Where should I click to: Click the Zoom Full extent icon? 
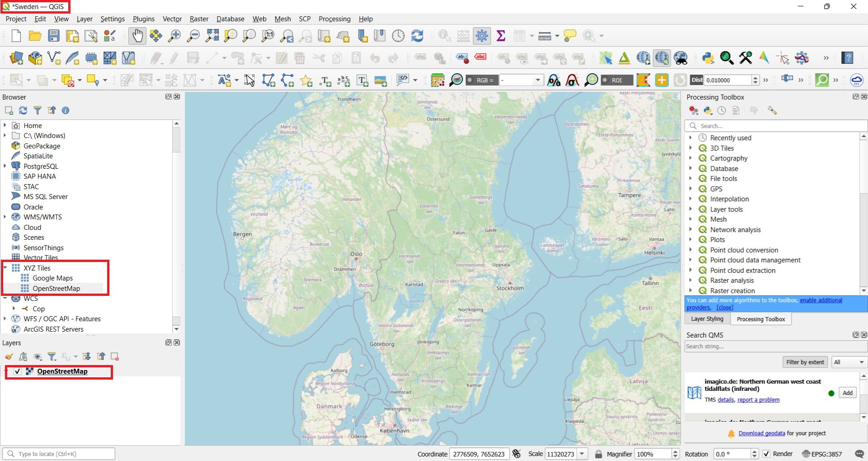point(212,36)
